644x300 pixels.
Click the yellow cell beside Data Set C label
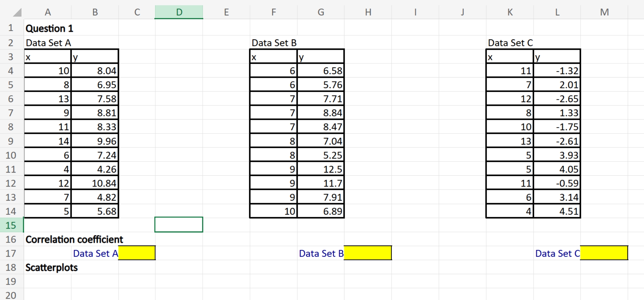(x=604, y=253)
